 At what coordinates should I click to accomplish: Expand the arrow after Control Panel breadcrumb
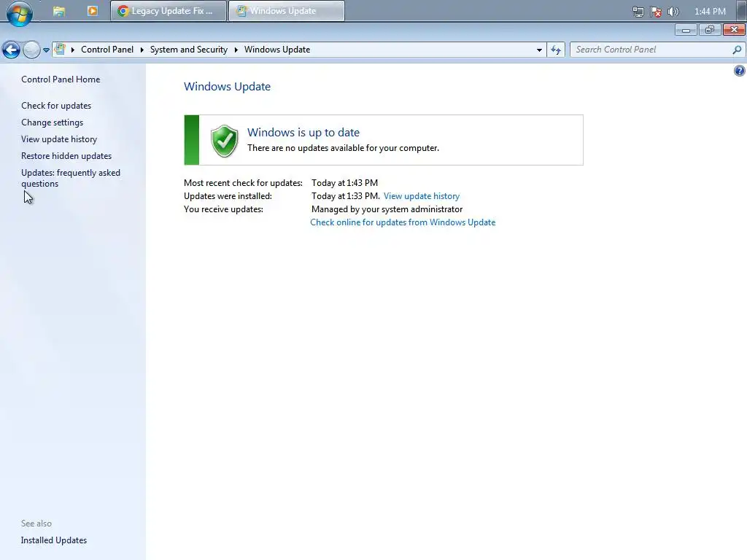point(142,50)
